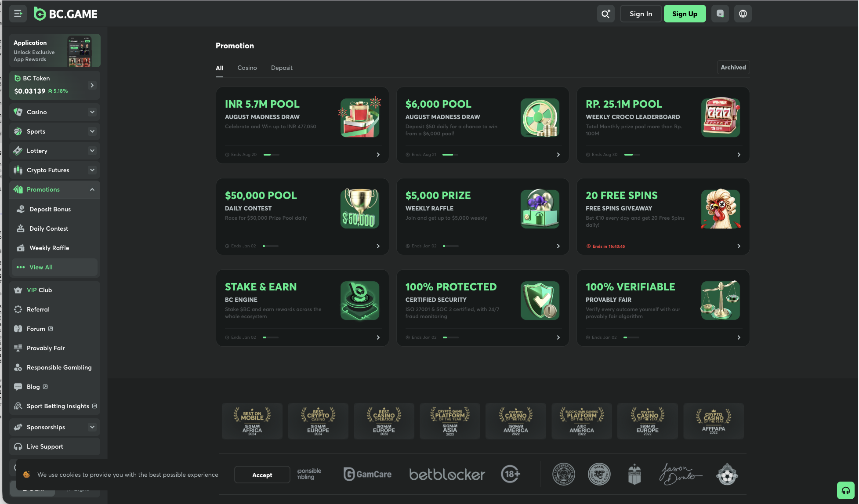Viewport: 859px width, 504px height.
Task: Click the Daily Contest icon
Action: point(21,228)
